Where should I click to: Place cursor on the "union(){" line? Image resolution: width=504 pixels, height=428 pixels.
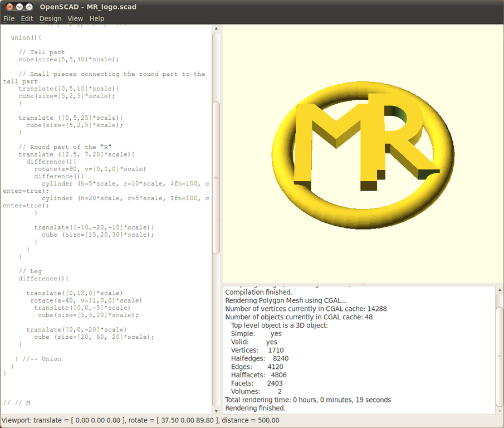(26, 38)
